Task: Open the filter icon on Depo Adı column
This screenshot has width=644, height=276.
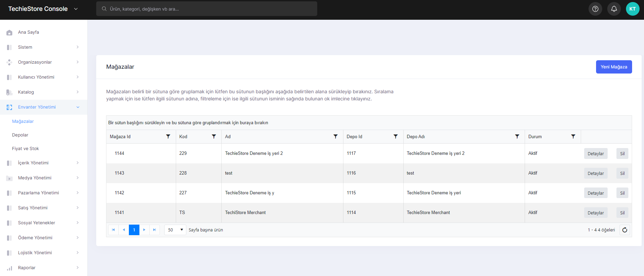Action: 517,136
